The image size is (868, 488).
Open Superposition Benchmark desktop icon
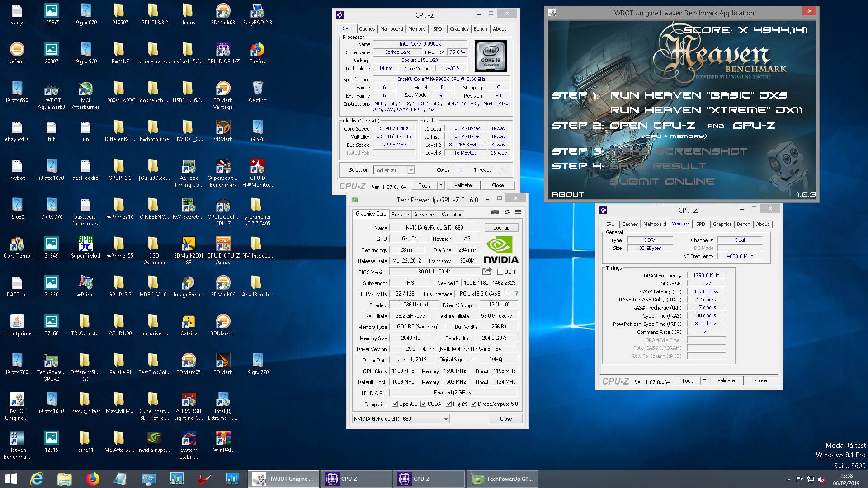[x=223, y=173]
